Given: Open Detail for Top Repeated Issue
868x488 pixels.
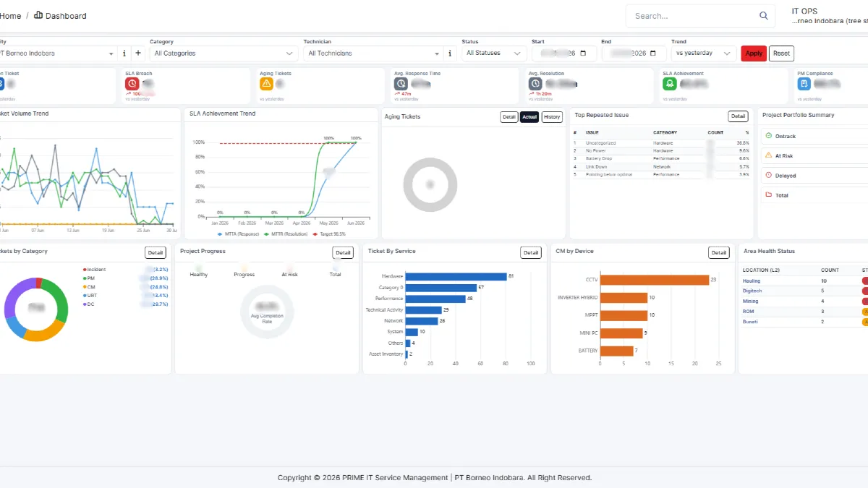Looking at the screenshot, I should pos(738,116).
